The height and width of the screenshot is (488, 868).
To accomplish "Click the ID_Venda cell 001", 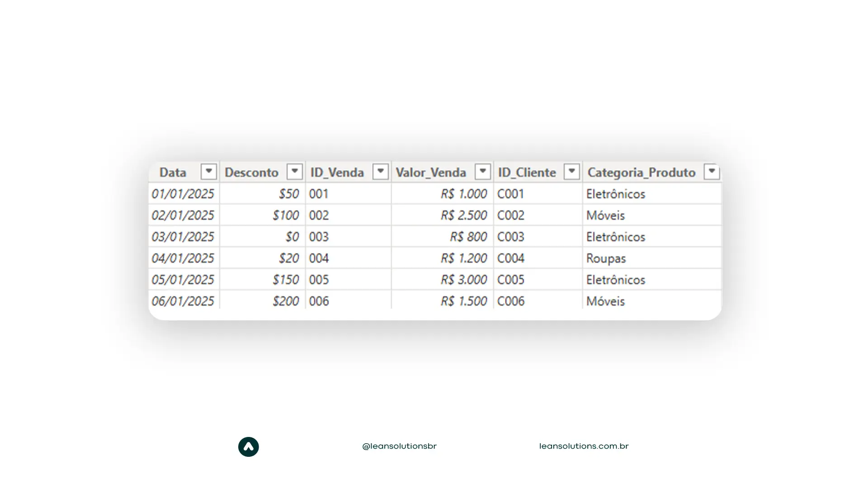I will point(349,193).
